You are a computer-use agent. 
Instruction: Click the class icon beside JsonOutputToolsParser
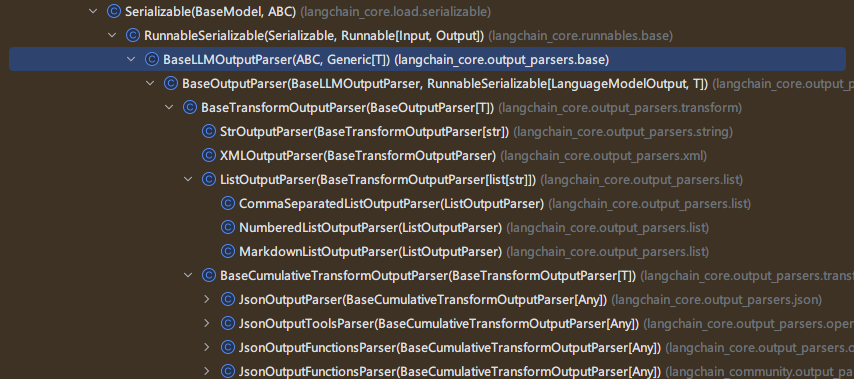[x=228, y=323]
